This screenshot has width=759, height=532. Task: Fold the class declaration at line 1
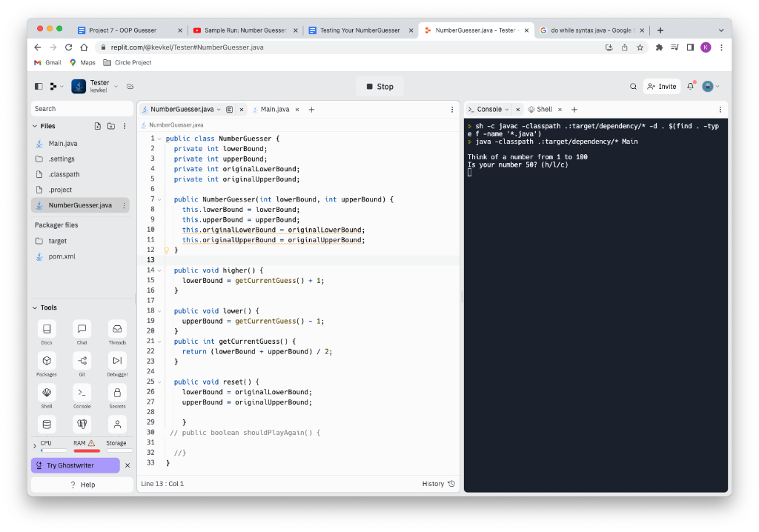[x=159, y=139]
